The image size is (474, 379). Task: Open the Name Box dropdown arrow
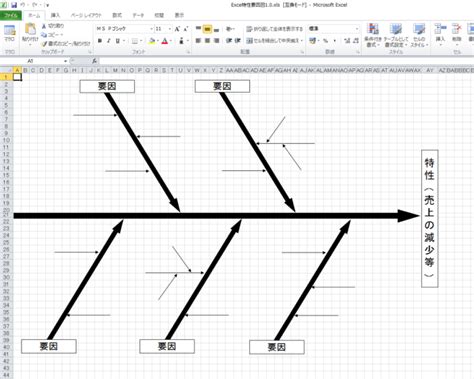65,61
